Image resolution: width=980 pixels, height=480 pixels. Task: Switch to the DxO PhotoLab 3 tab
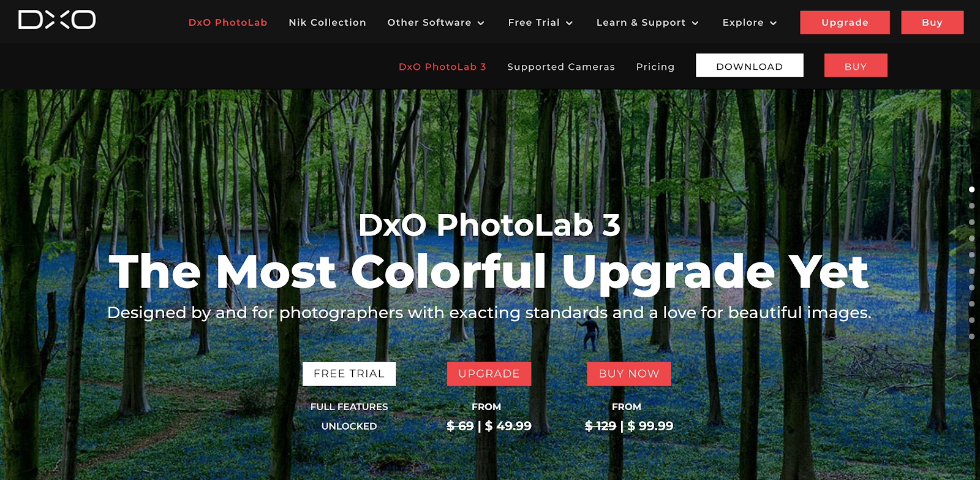[442, 67]
